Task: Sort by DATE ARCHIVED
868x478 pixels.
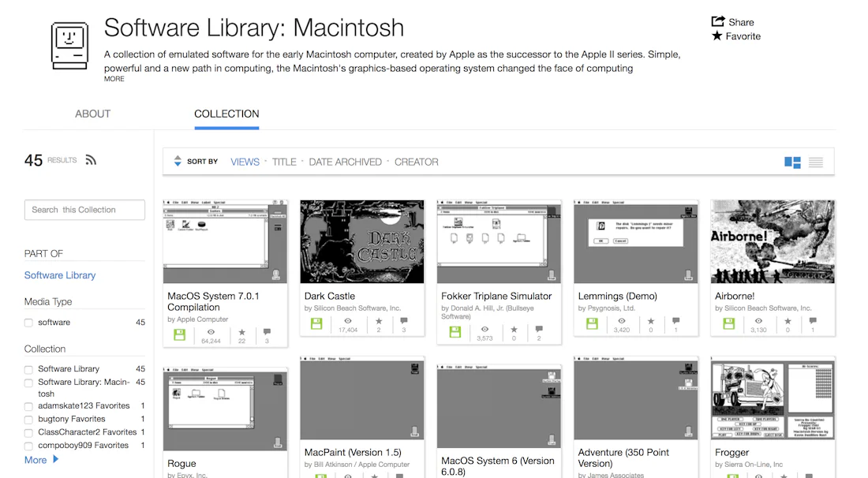Action: [345, 162]
